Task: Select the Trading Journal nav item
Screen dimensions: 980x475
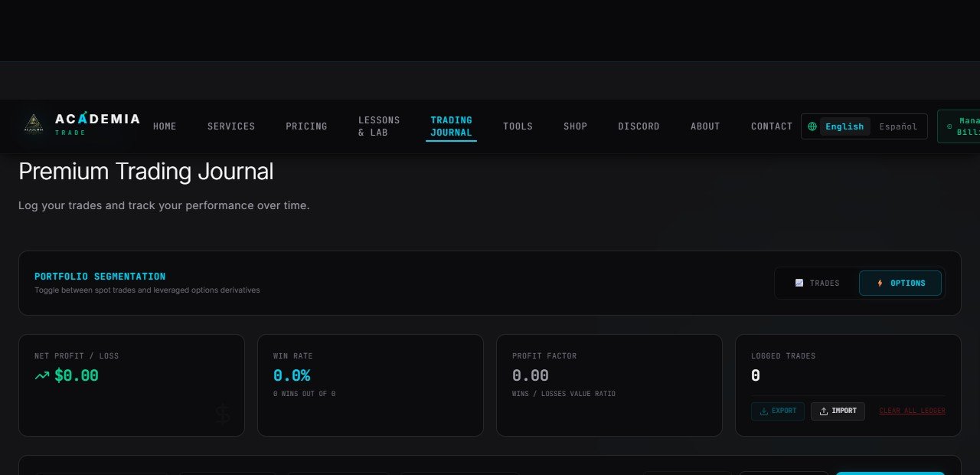Action: [x=451, y=126]
